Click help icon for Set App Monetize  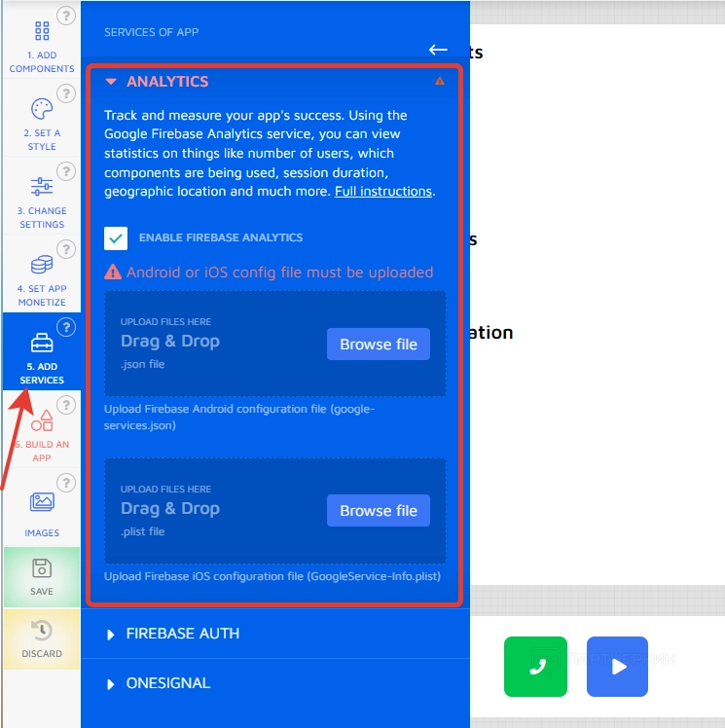pyautogui.click(x=66, y=249)
